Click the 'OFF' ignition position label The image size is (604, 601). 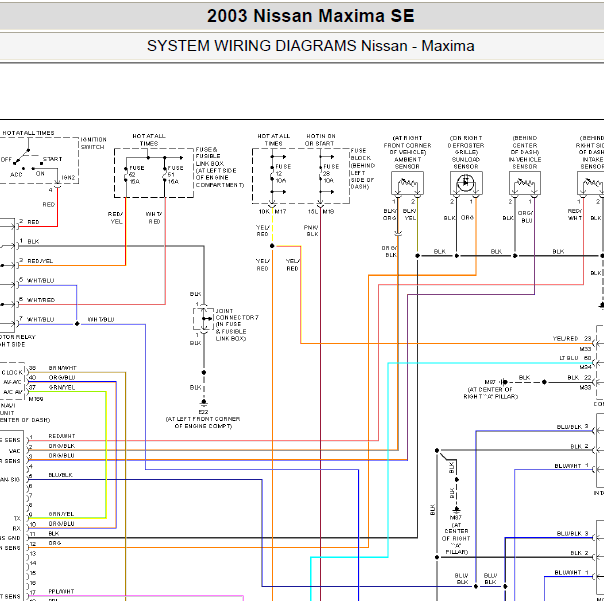6,159
